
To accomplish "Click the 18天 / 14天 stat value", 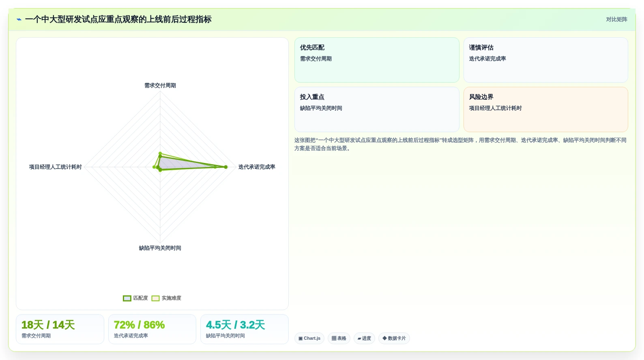I will pyautogui.click(x=48, y=325).
